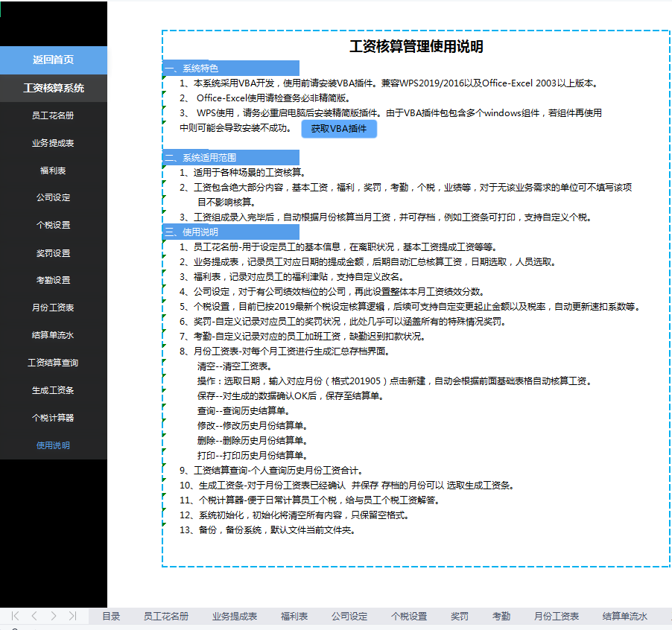This screenshot has height=630, width=672.
Task: Open 公司设定 from the sidebar
Action: tap(54, 197)
